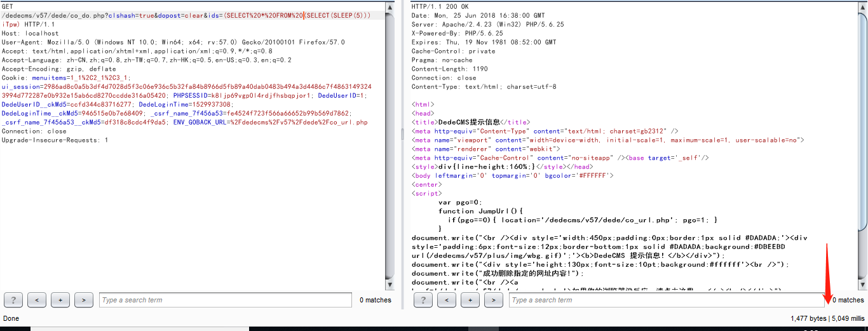
Task: Click the 'function JumpUrl(){' line
Action: pos(480,211)
